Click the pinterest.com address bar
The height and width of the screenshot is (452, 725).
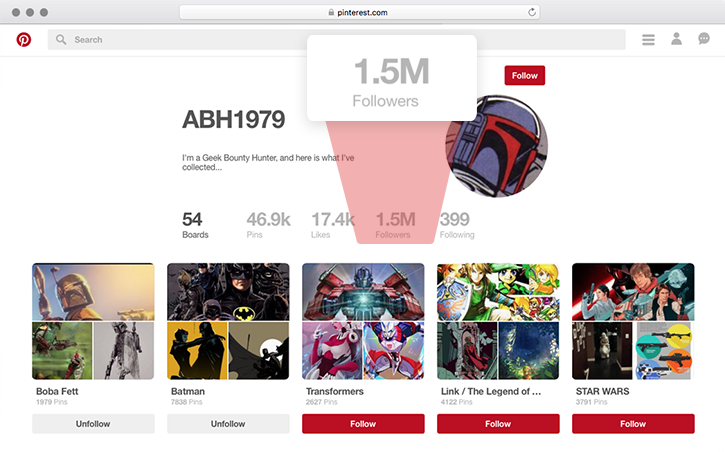(x=359, y=12)
